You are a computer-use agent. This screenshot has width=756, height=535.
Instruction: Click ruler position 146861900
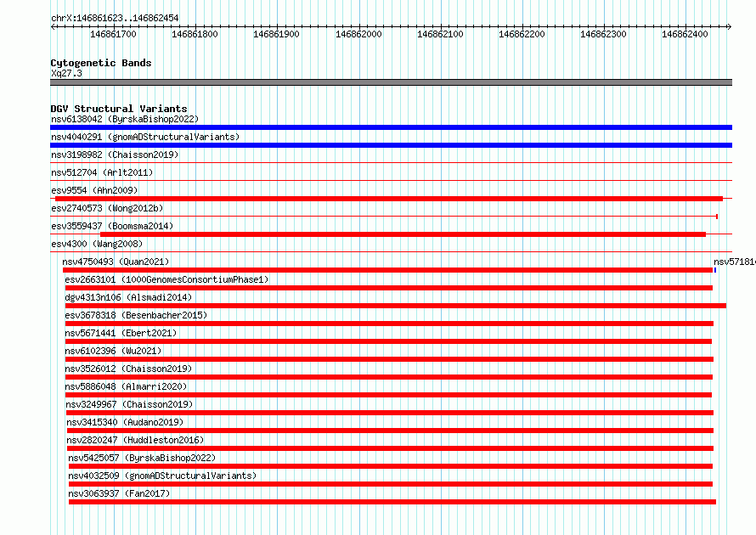pyautogui.click(x=276, y=34)
